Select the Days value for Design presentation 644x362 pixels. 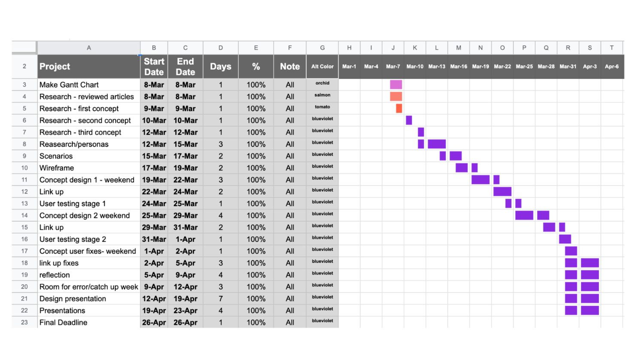click(221, 298)
